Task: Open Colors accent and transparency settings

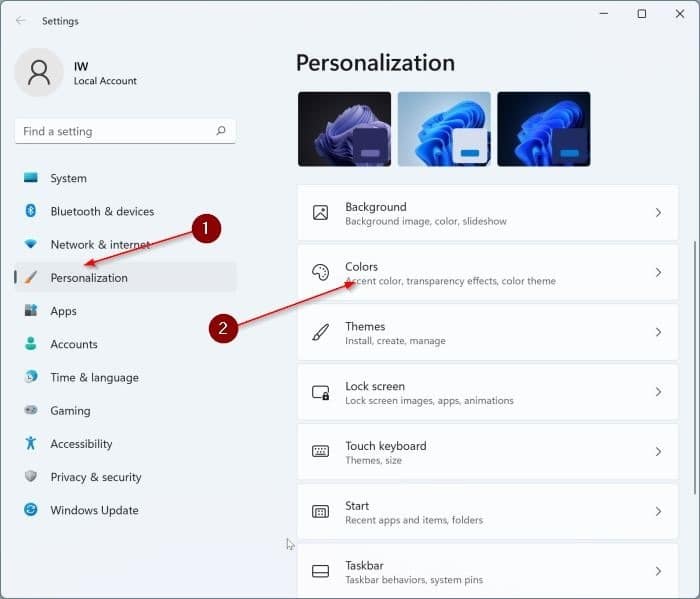Action: tap(488, 273)
